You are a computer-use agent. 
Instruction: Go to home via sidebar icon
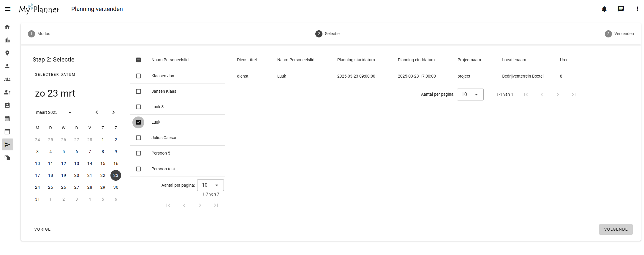[7, 27]
